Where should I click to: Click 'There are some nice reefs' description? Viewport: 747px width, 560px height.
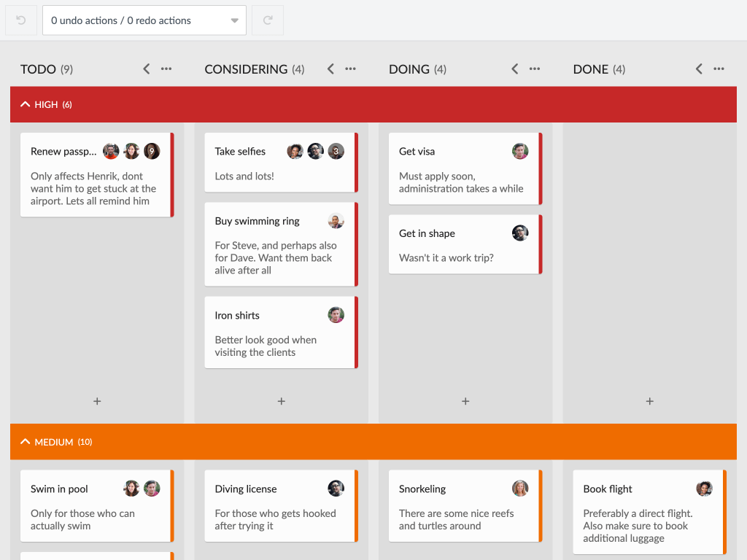coord(457,519)
